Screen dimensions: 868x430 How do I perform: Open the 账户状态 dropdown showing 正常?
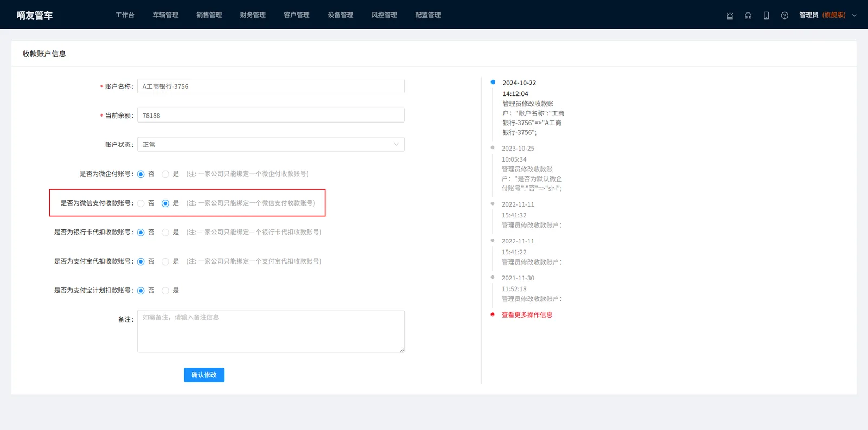[271, 144]
